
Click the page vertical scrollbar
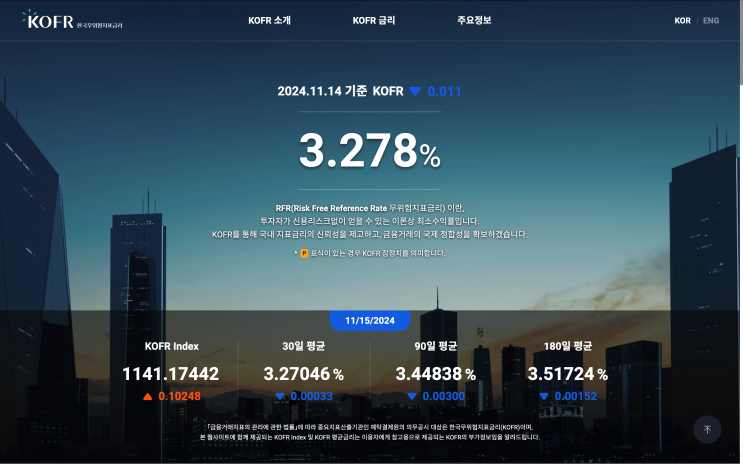(x=741, y=43)
